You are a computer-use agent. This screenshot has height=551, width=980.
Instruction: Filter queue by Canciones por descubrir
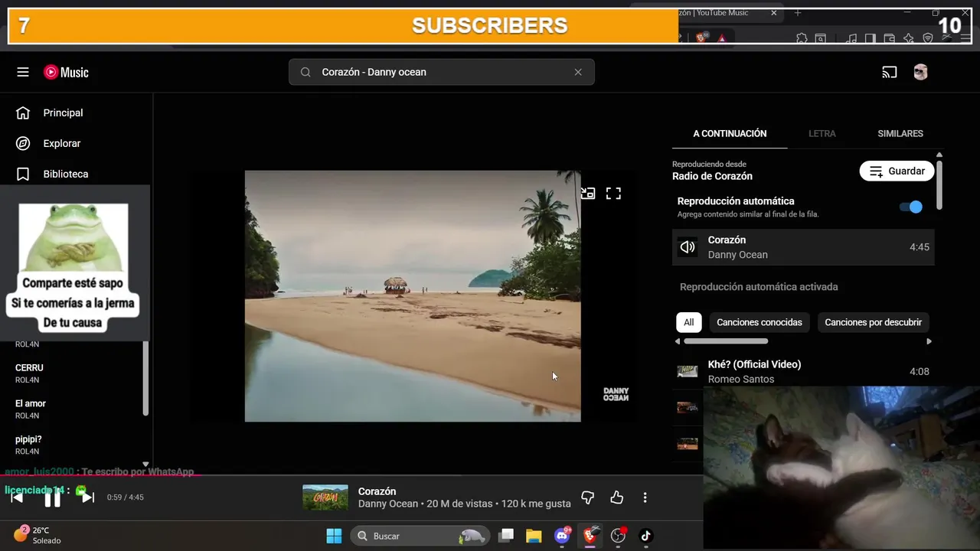(x=873, y=322)
